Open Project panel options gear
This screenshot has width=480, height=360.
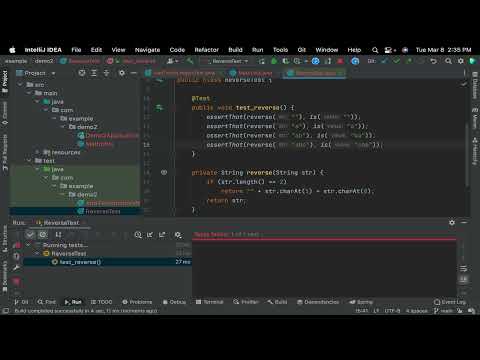point(122,73)
